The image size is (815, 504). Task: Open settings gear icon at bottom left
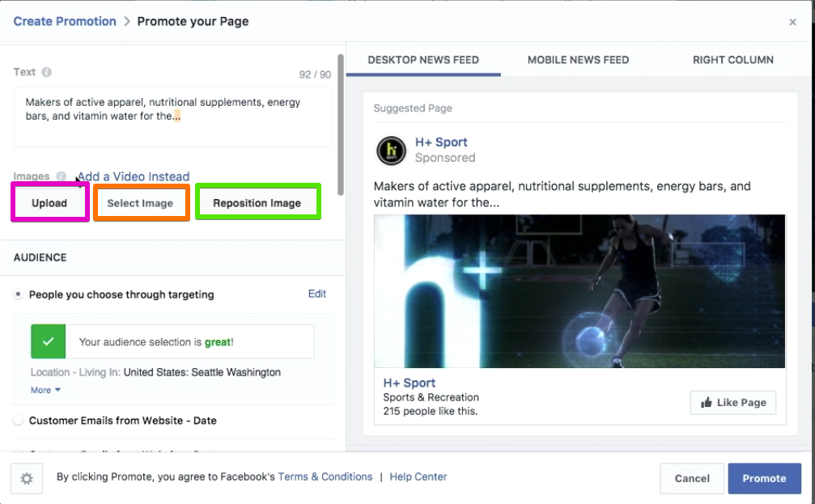coord(27,479)
